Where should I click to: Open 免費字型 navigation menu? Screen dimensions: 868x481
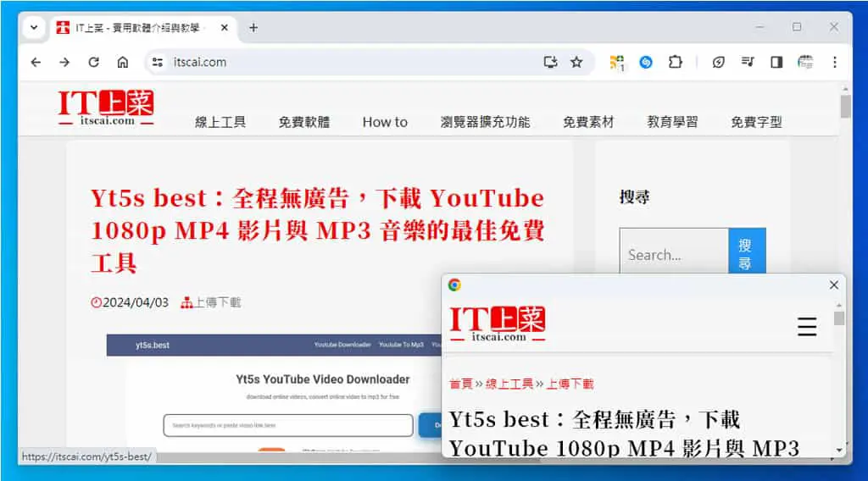(756, 122)
